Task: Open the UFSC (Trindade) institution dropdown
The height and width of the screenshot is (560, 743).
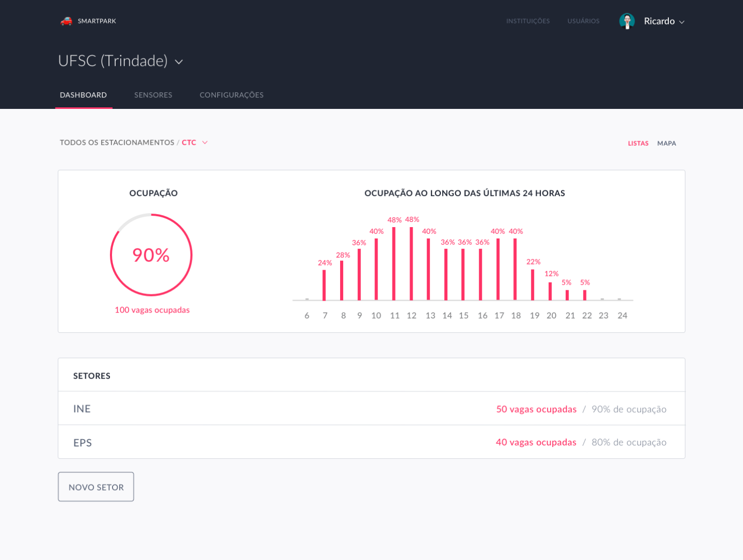Action: click(179, 62)
